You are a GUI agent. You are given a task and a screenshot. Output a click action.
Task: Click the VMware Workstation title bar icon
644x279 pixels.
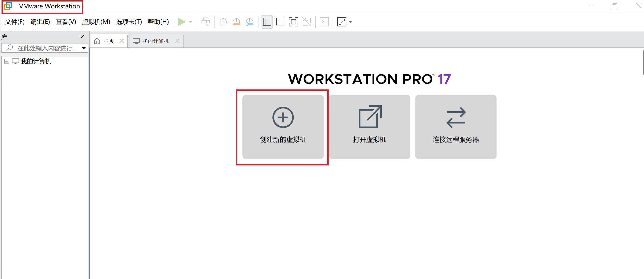[x=8, y=6]
